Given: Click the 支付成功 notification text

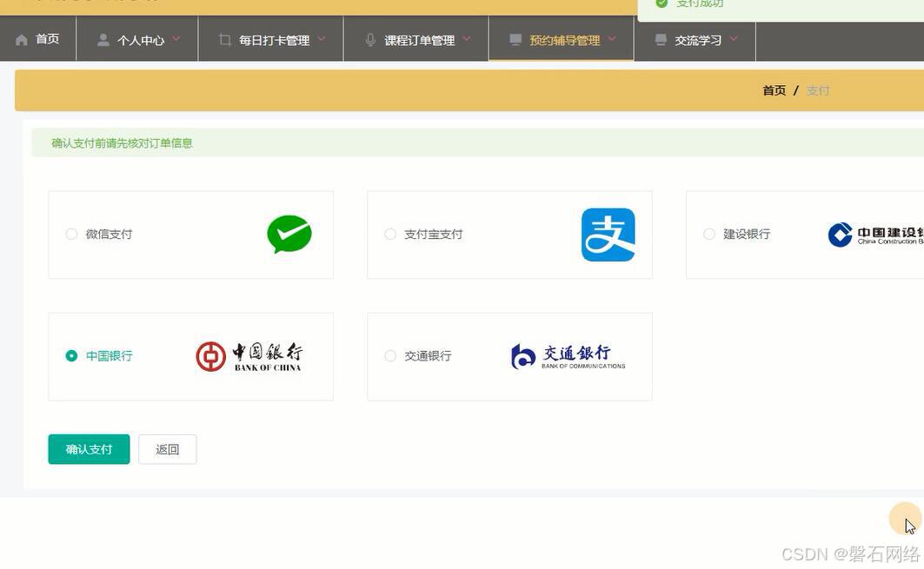Looking at the screenshot, I should [x=700, y=3].
